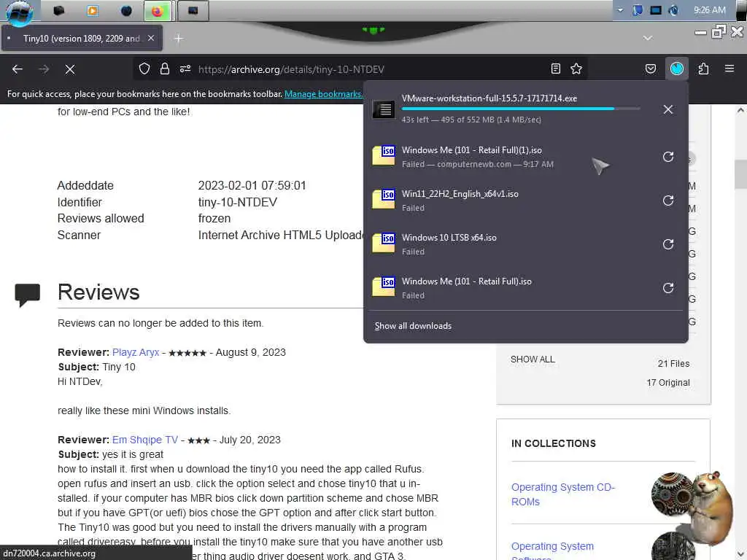Select the Tiny10 version 1809 tab
Image resolution: width=747 pixels, height=560 pixels.
(x=82, y=39)
